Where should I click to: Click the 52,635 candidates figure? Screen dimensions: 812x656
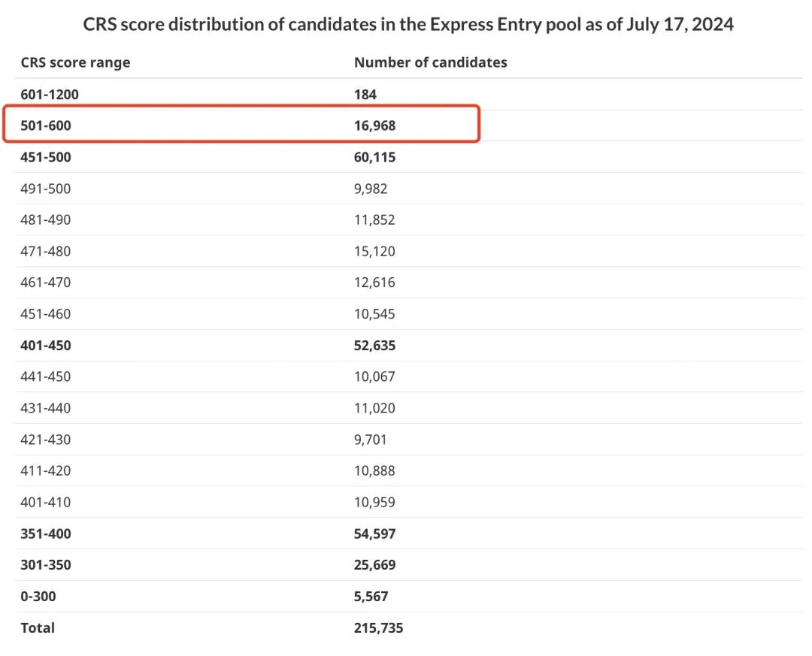pos(374,346)
